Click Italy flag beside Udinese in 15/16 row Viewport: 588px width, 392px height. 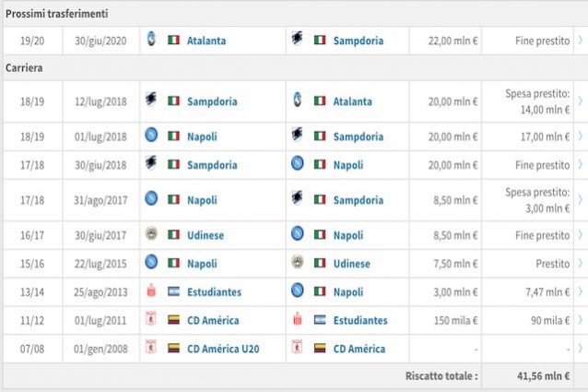(320, 264)
